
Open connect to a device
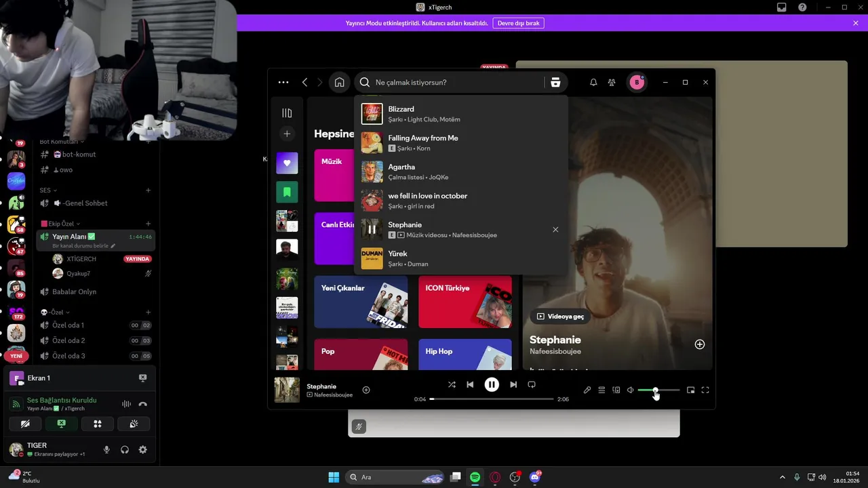tap(616, 390)
